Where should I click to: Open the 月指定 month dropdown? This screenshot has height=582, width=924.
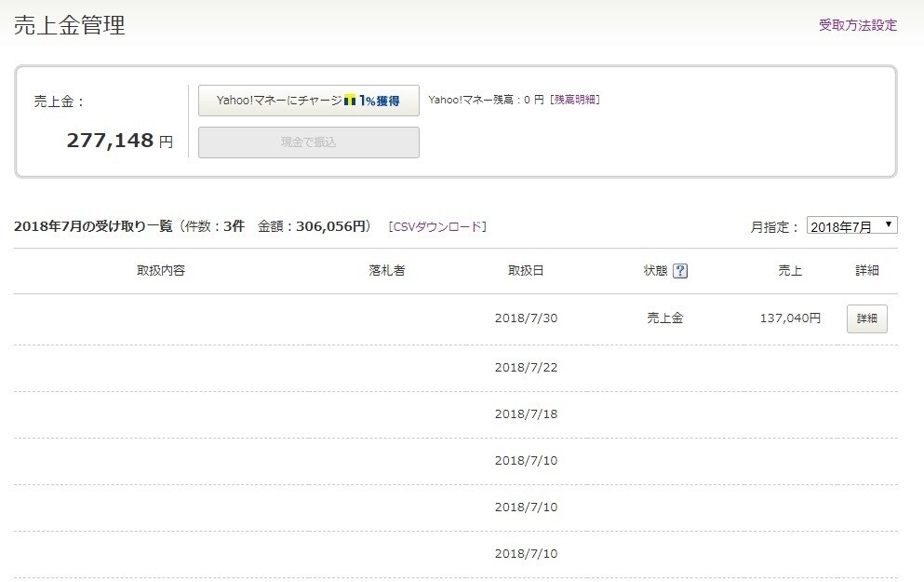pyautogui.click(x=851, y=226)
